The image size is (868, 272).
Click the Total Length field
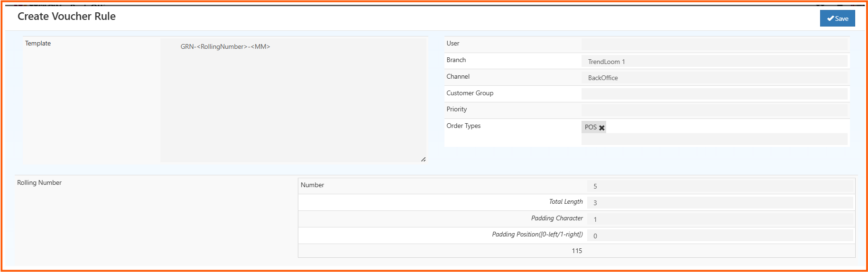(720, 203)
